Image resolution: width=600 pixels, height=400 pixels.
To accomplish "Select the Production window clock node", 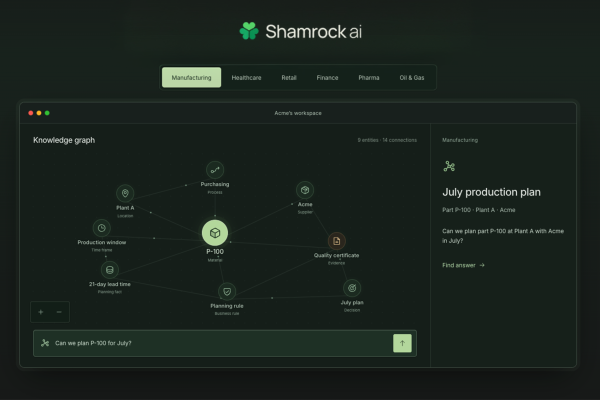I will point(101,228).
